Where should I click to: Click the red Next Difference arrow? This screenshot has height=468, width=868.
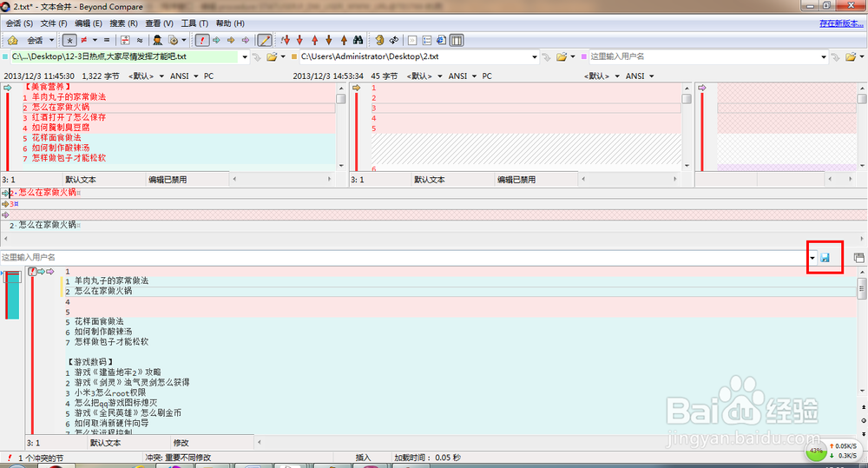[300, 40]
